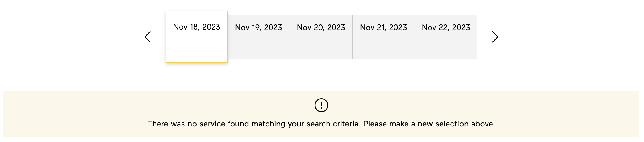Viewport: 644px width, 142px height.
Task: Click the blank area beneath Nov 21 label
Action: 384,46
